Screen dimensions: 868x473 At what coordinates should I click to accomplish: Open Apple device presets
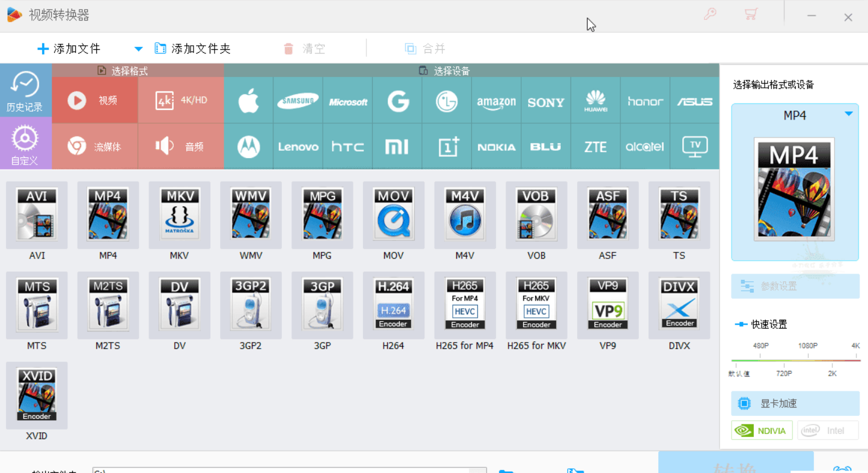[x=248, y=100]
